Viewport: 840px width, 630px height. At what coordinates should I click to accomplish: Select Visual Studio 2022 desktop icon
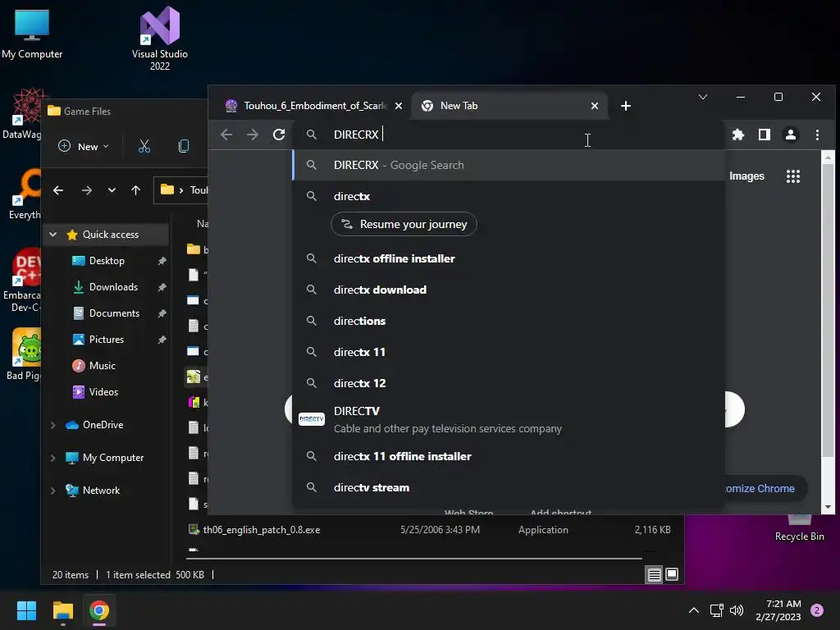pos(160,39)
